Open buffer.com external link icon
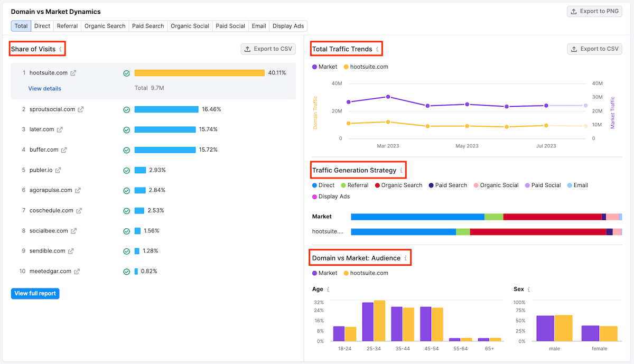The height and width of the screenshot is (364, 634). click(64, 150)
